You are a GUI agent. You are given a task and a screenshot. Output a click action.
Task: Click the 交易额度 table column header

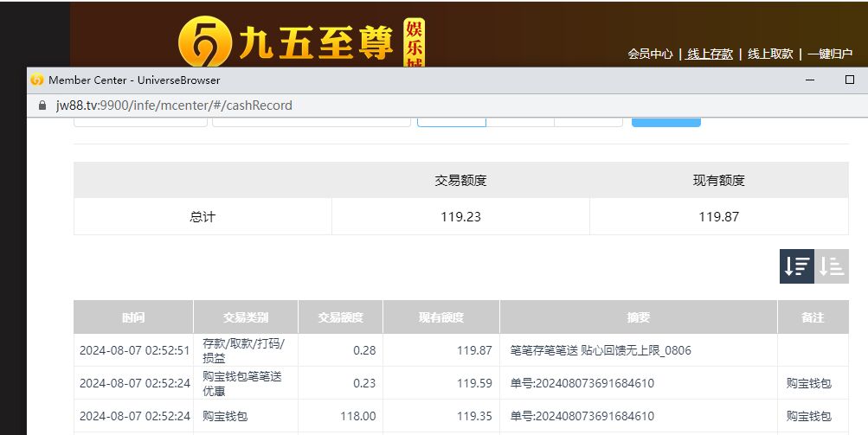[x=340, y=317]
